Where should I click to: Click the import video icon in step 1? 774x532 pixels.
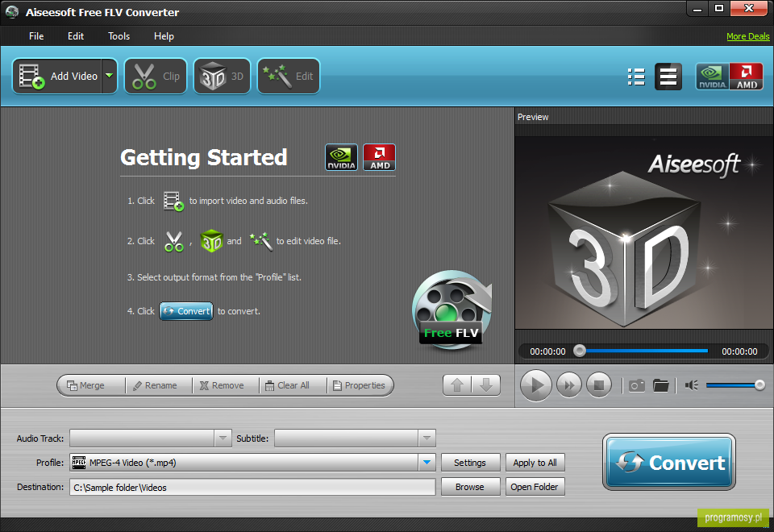pyautogui.click(x=174, y=202)
